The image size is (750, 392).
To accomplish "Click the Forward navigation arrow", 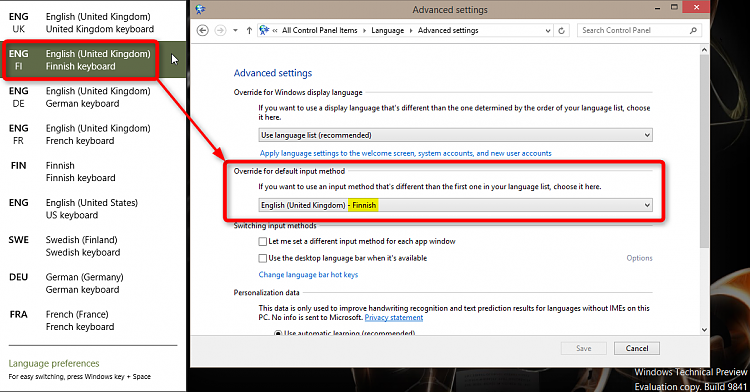I will [x=220, y=30].
